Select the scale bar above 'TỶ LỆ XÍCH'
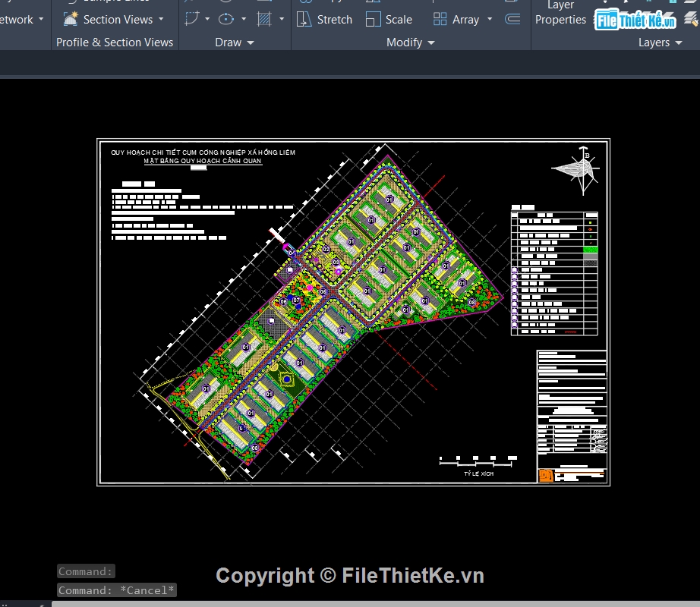Screen dimensions: 700x607 pyautogui.click(x=478, y=461)
